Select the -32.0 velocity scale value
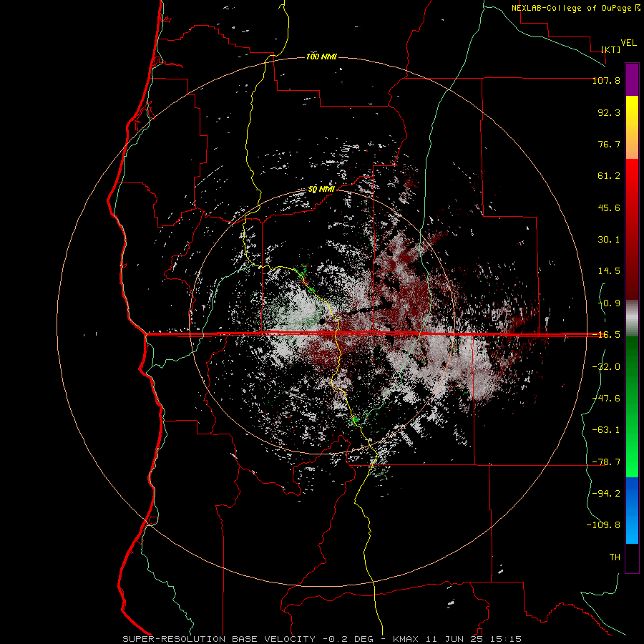The image size is (644, 644). coord(606,366)
